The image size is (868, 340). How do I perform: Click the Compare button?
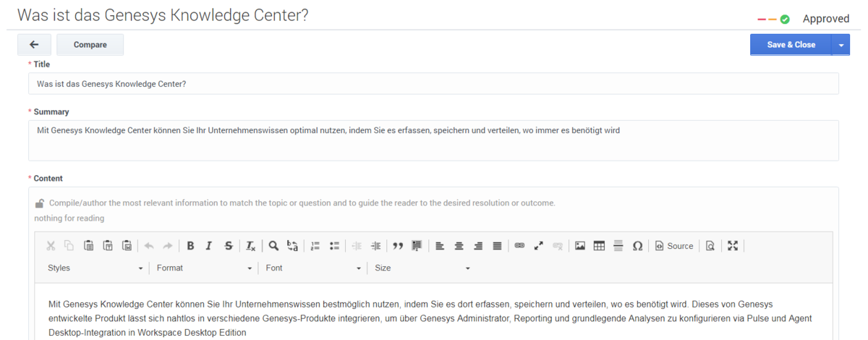pyautogui.click(x=90, y=45)
